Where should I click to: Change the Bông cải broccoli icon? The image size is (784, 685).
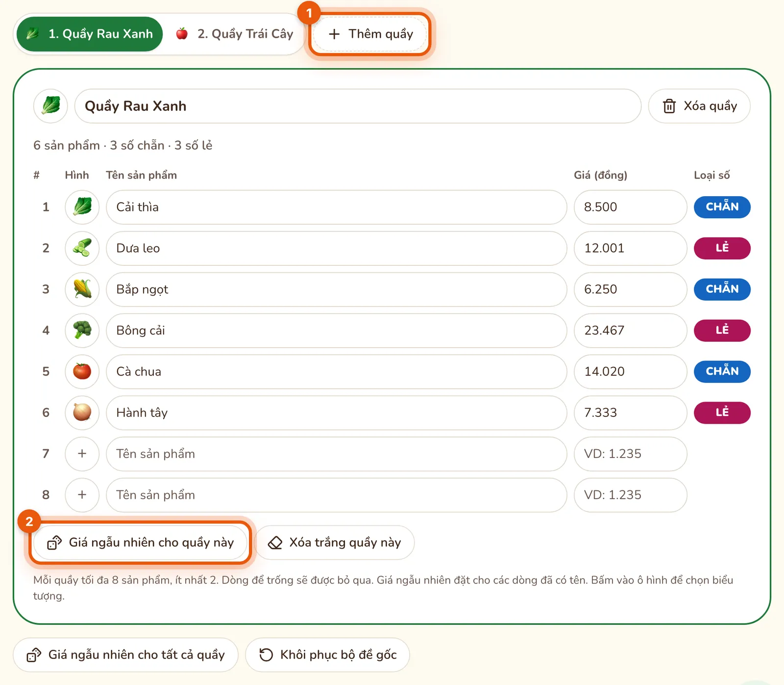[82, 330]
